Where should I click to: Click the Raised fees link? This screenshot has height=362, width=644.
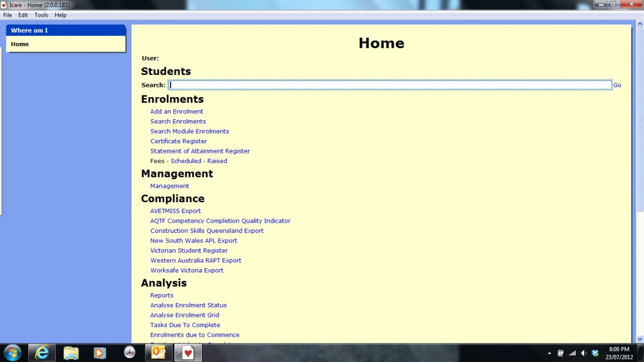click(217, 161)
